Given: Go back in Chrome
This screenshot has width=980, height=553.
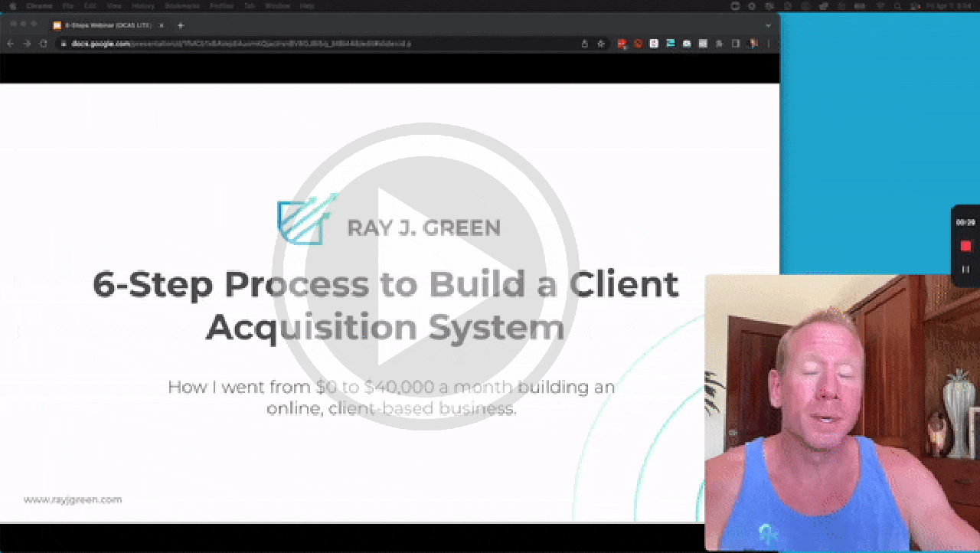Looking at the screenshot, I should (x=11, y=44).
